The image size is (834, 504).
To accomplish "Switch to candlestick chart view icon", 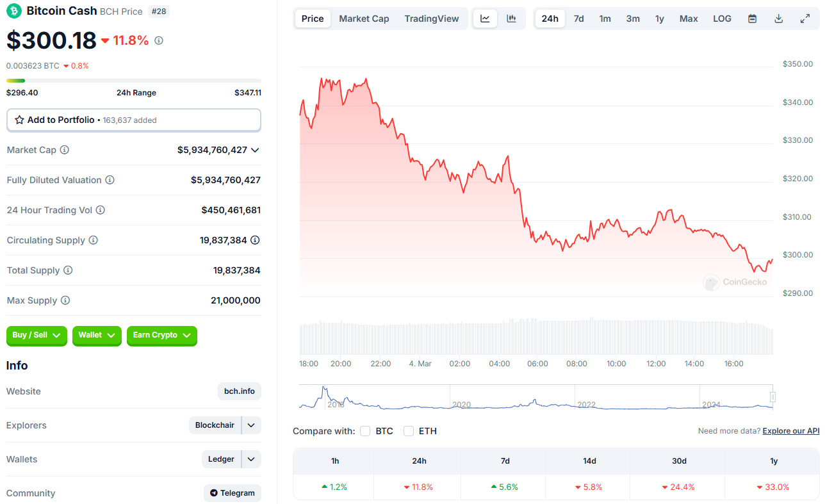I will [x=511, y=19].
